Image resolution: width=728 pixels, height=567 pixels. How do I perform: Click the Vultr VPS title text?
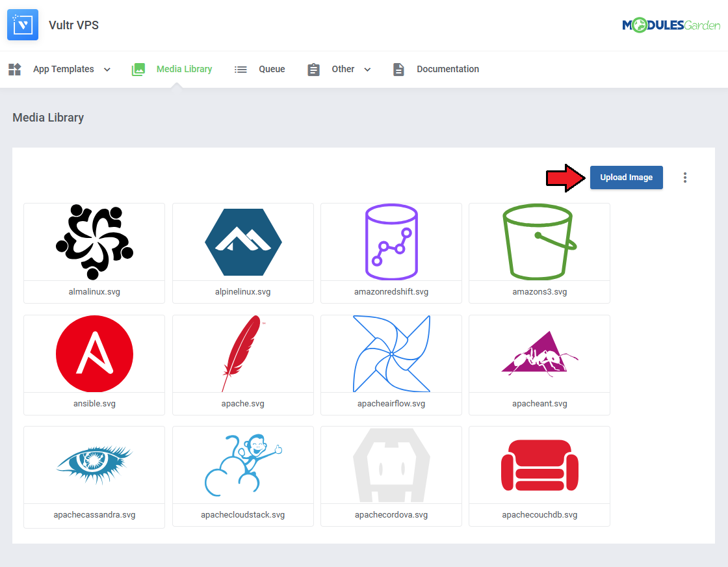coord(74,25)
